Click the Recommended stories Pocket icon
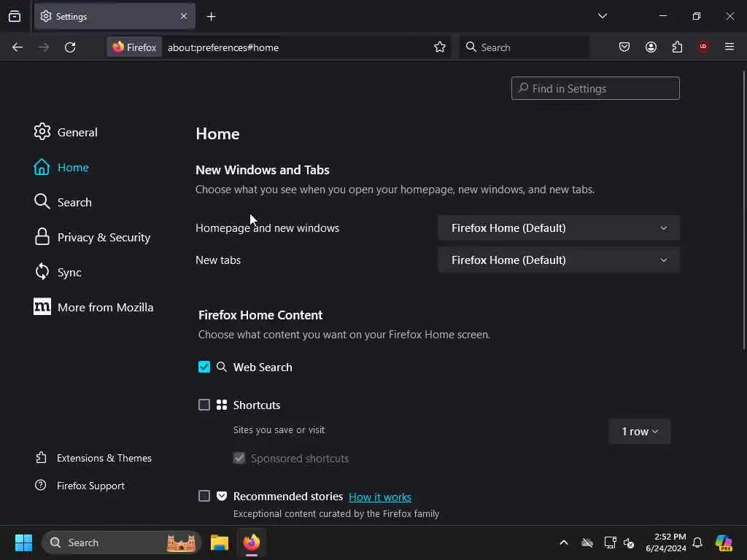747x560 pixels. coord(222,496)
